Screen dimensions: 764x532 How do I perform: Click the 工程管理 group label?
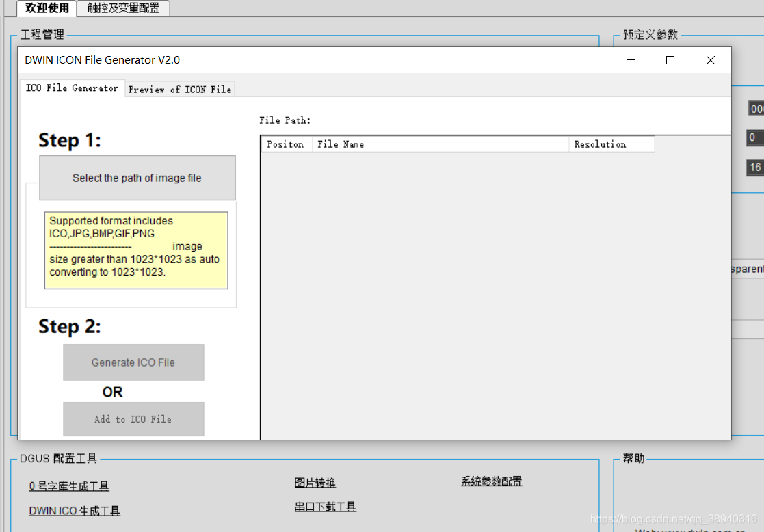click(42, 35)
